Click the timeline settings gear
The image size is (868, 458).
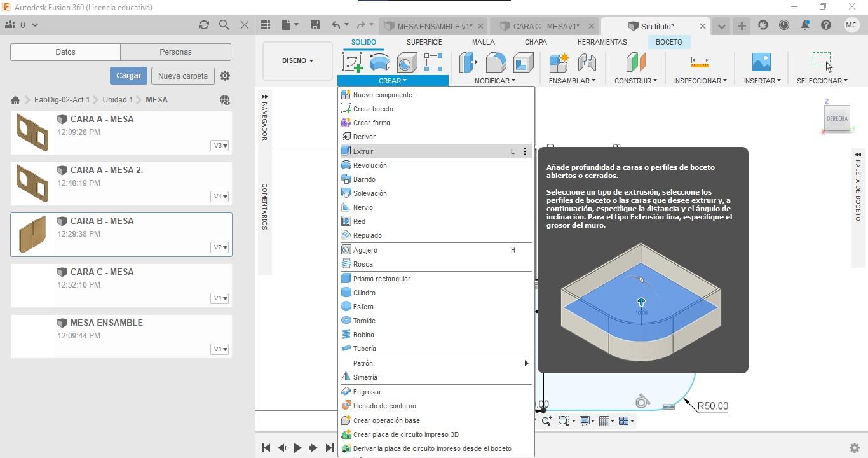point(855,448)
